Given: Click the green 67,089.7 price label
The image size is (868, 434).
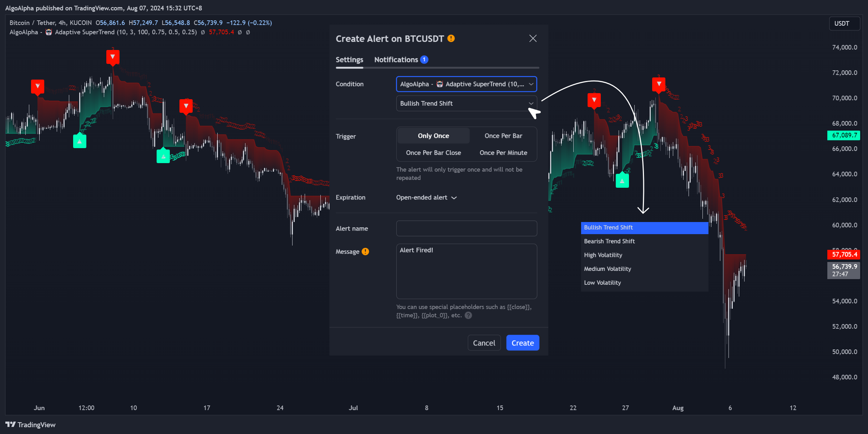Looking at the screenshot, I should click(844, 135).
